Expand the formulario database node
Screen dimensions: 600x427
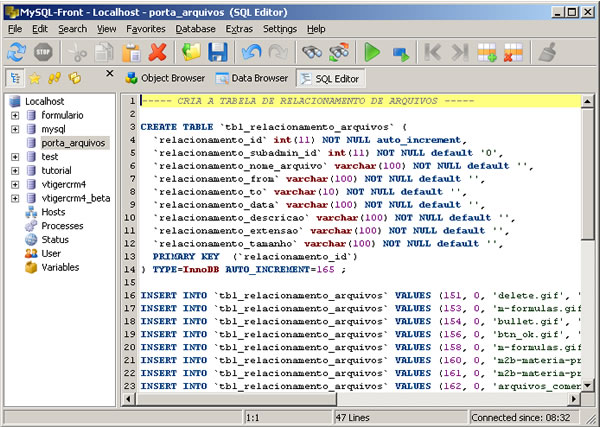coord(15,116)
